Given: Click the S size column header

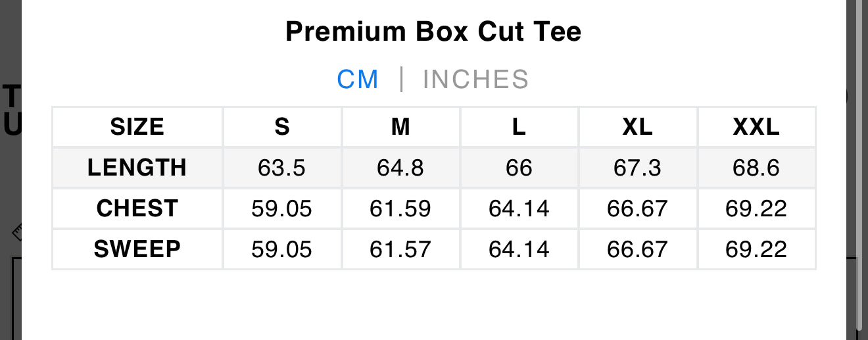Looking at the screenshot, I should coord(282,127).
